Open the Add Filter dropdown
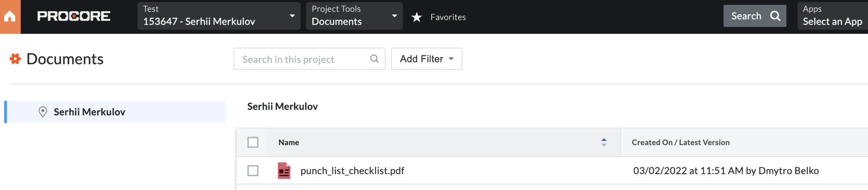 tap(426, 59)
